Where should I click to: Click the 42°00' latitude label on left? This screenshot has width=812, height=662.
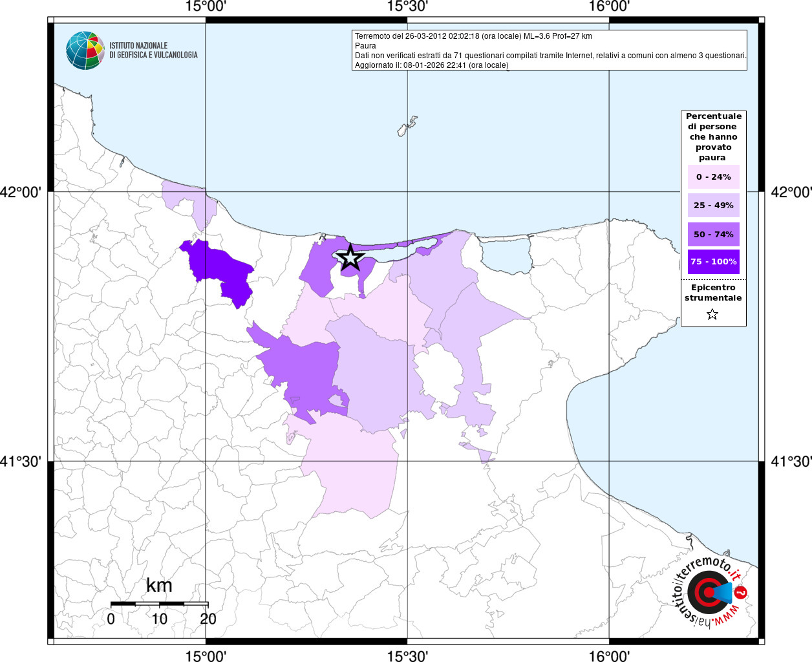(x=25, y=192)
